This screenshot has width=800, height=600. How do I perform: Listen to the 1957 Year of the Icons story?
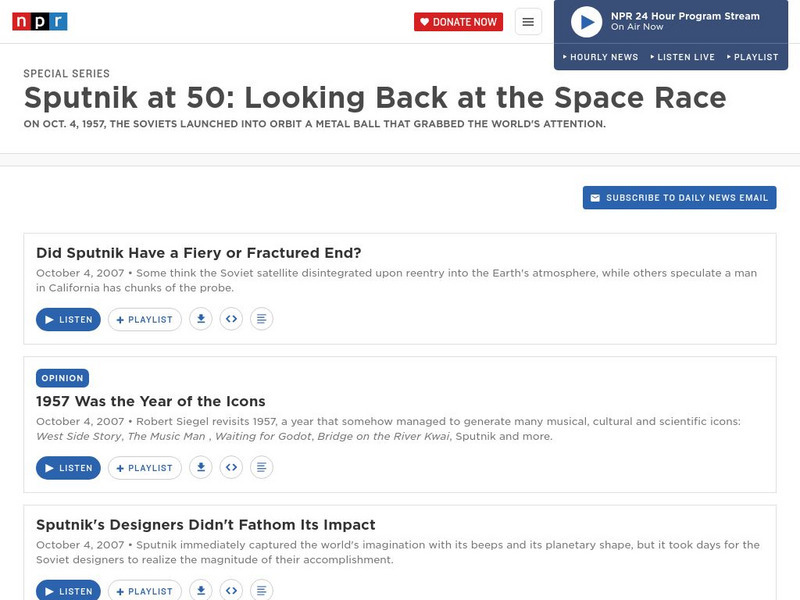pyautogui.click(x=68, y=468)
